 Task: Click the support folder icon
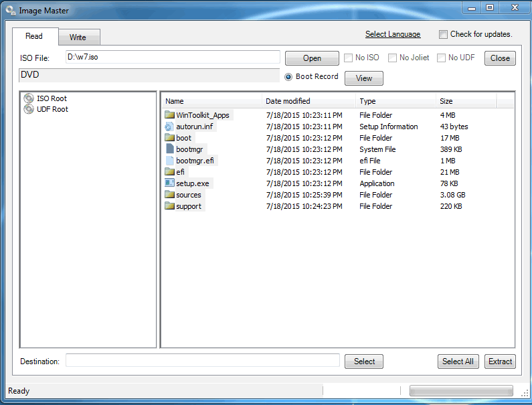(x=169, y=206)
